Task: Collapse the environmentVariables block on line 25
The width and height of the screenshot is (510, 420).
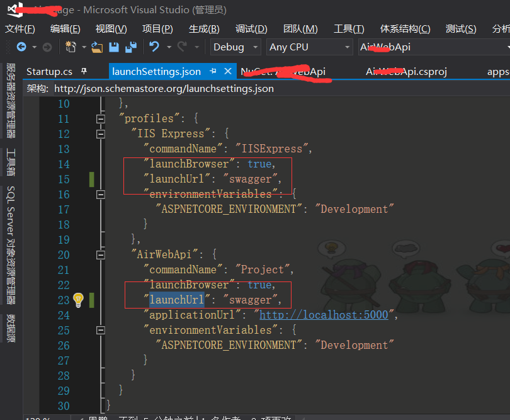Action: (x=101, y=330)
